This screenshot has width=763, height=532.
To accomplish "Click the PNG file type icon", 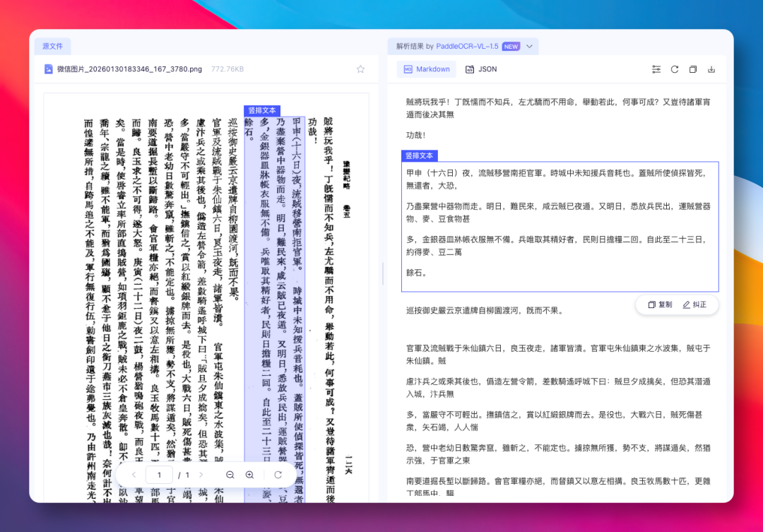I will coord(48,69).
